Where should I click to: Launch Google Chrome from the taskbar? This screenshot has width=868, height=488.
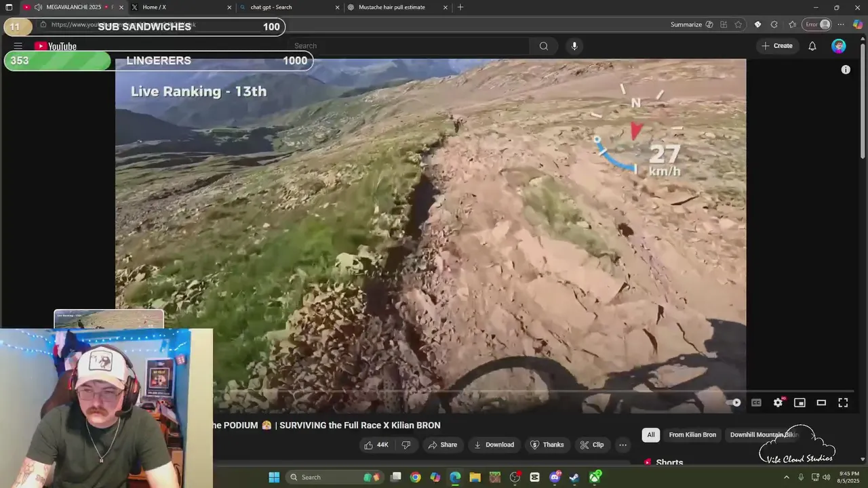pyautogui.click(x=416, y=477)
